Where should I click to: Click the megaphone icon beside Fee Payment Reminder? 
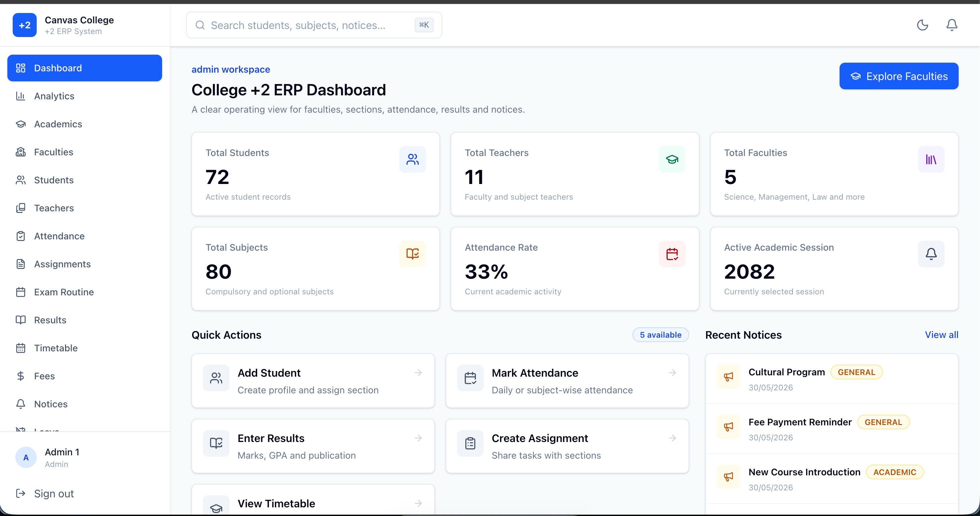728,427
